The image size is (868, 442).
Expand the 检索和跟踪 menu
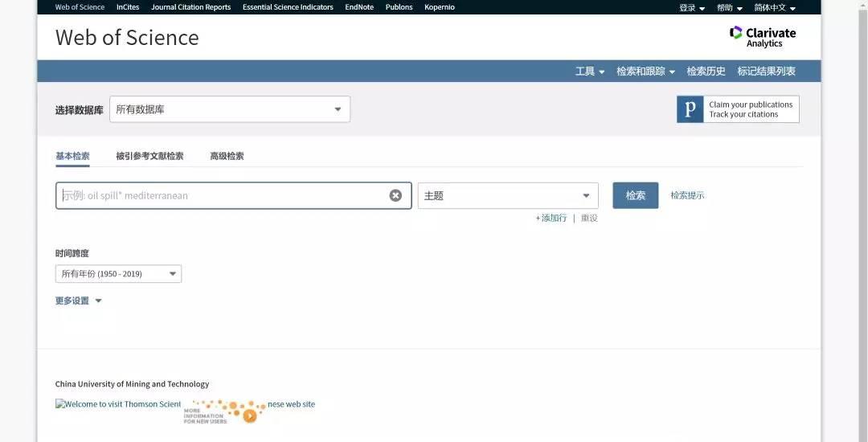(x=646, y=72)
